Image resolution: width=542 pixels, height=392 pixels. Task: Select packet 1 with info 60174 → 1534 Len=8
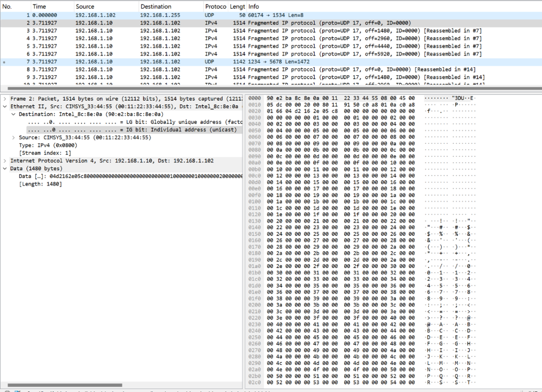pyautogui.click(x=271, y=15)
